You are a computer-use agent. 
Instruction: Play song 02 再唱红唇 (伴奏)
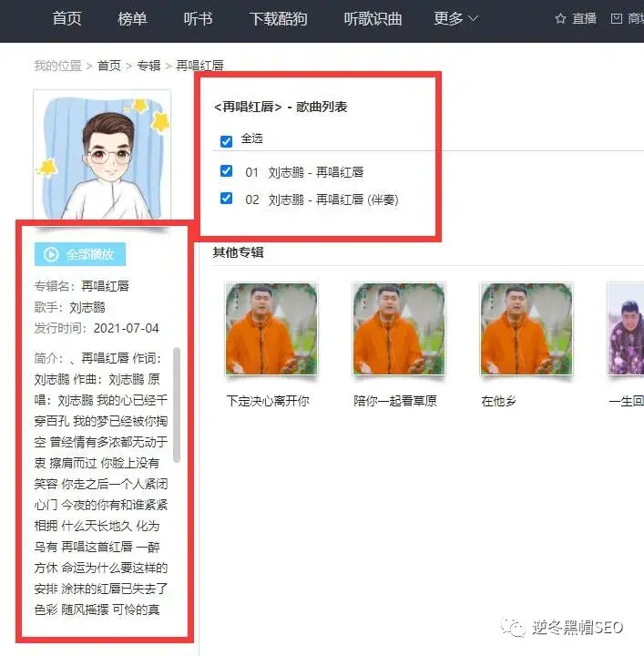tap(333, 200)
